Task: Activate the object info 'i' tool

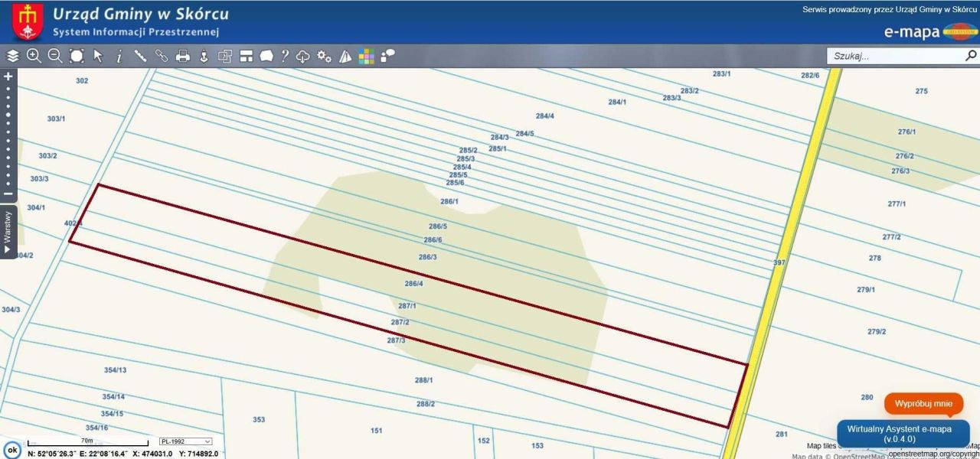Action: point(119,56)
